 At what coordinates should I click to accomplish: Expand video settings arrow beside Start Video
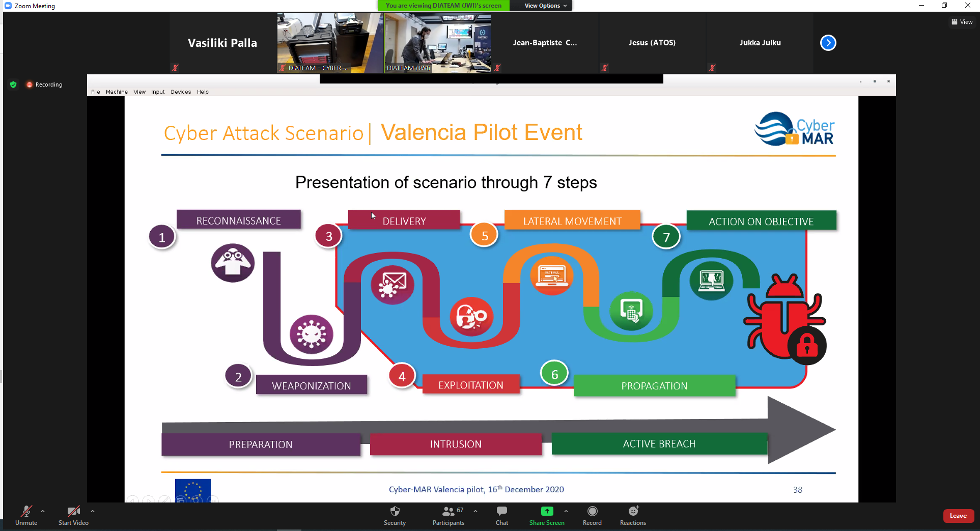pos(92,511)
